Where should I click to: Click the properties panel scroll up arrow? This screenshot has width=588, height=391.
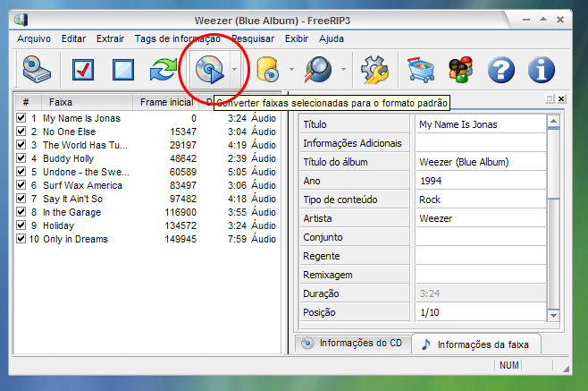(x=553, y=121)
